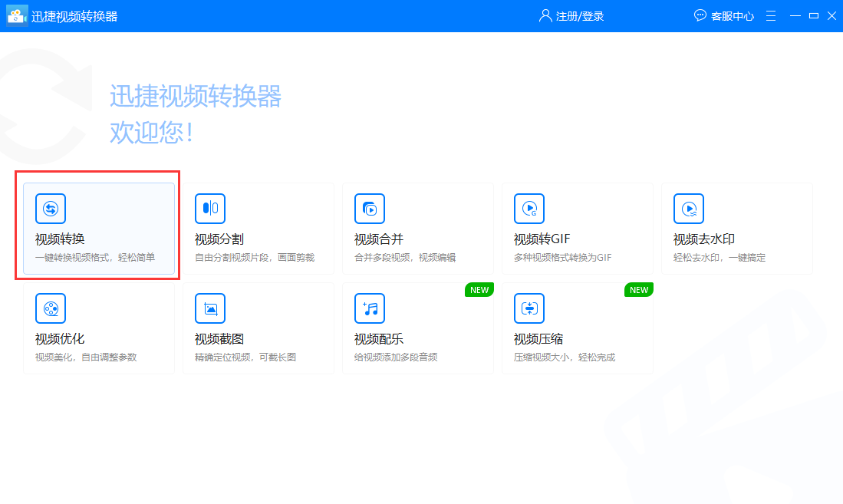Click the 视频压缩 title text
This screenshot has height=504, width=843.
[x=538, y=339]
